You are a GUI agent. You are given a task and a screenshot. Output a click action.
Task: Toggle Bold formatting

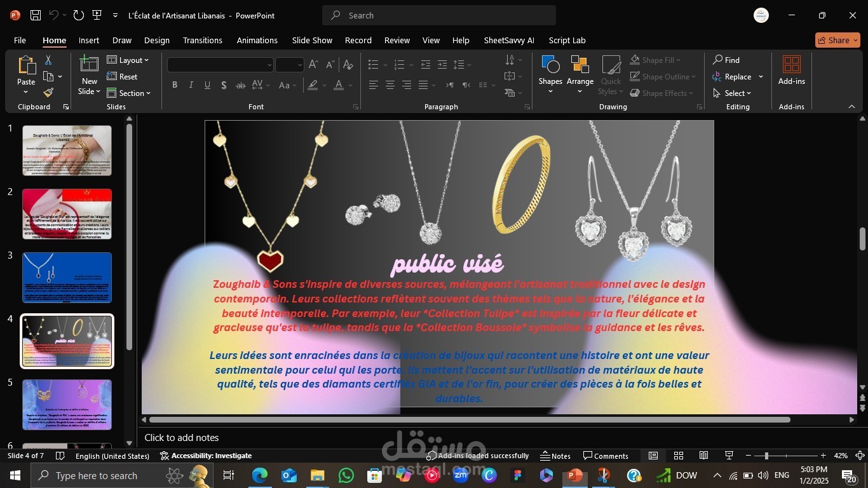[175, 85]
